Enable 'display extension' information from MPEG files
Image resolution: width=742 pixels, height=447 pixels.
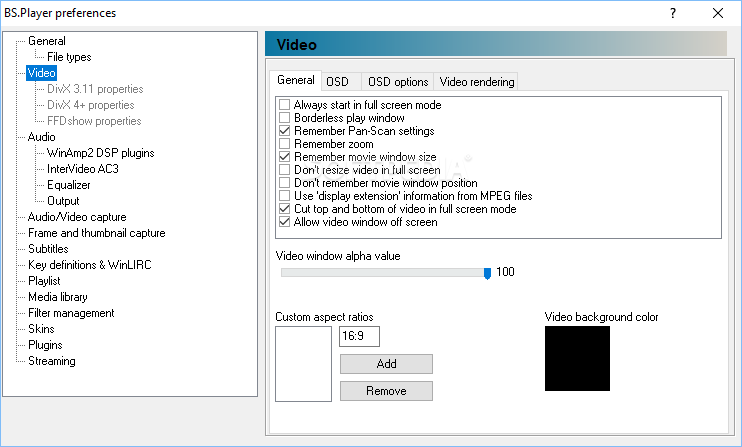[x=284, y=196]
